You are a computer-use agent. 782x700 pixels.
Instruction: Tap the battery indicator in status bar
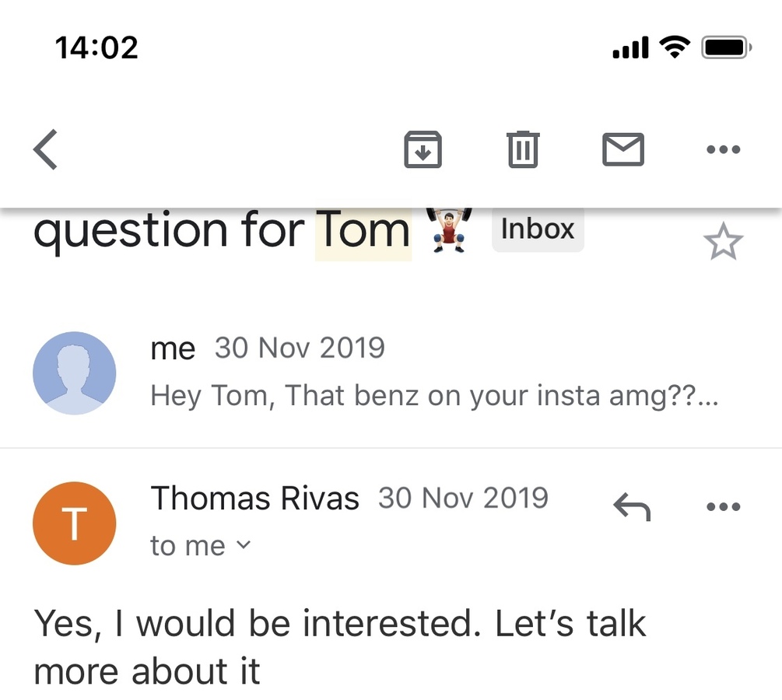click(726, 48)
